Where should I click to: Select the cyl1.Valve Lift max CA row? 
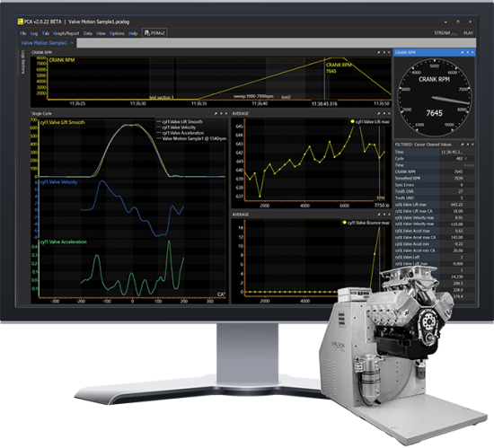pyautogui.click(x=434, y=211)
